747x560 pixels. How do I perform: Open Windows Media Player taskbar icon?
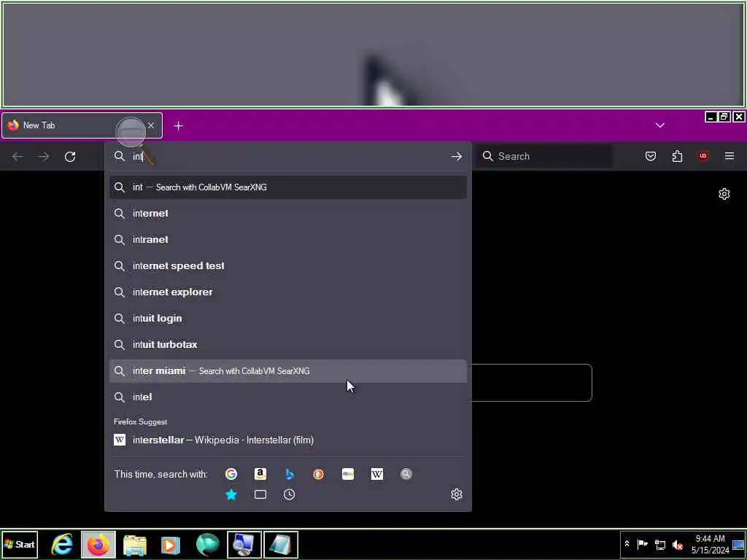click(171, 544)
